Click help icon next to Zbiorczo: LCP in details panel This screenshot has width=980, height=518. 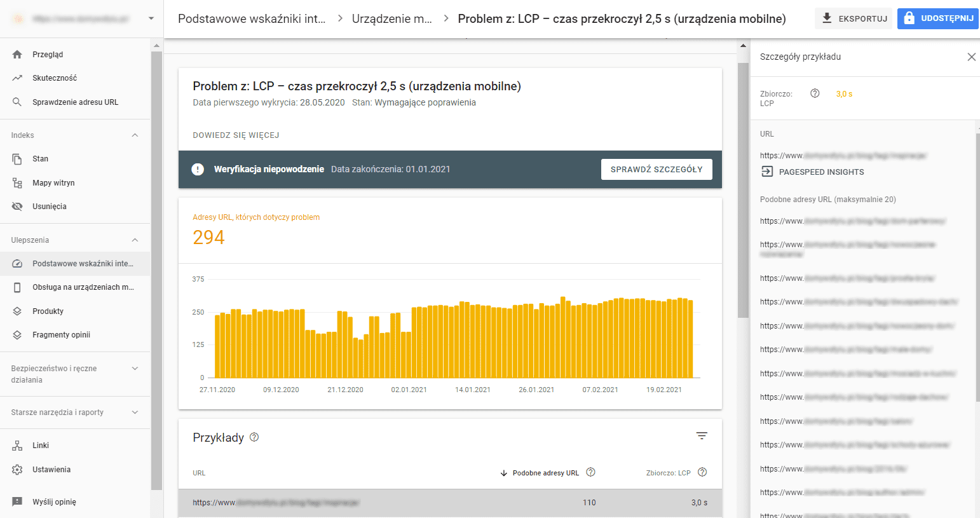[x=815, y=93]
